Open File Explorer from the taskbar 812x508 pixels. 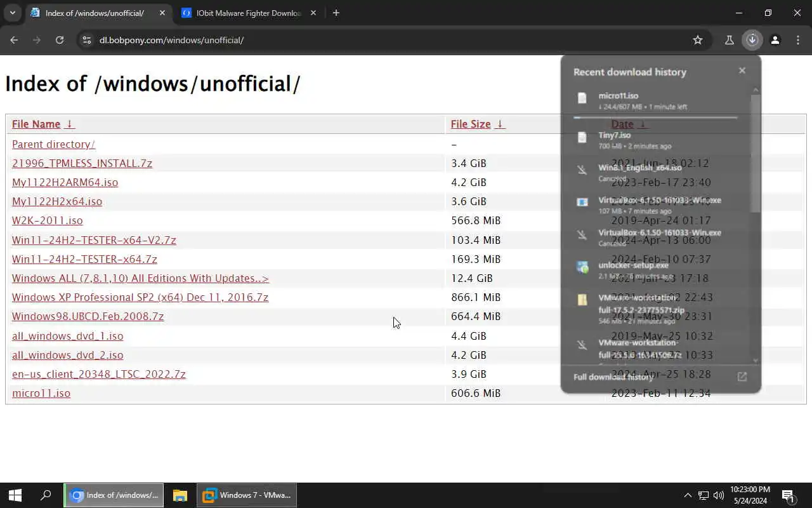coord(180,495)
